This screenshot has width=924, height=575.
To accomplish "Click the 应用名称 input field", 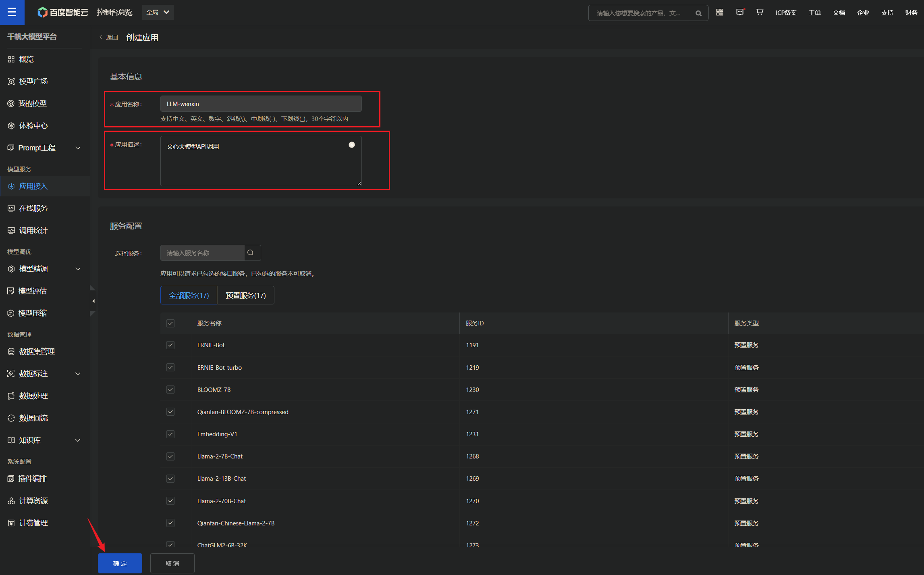I will point(261,104).
